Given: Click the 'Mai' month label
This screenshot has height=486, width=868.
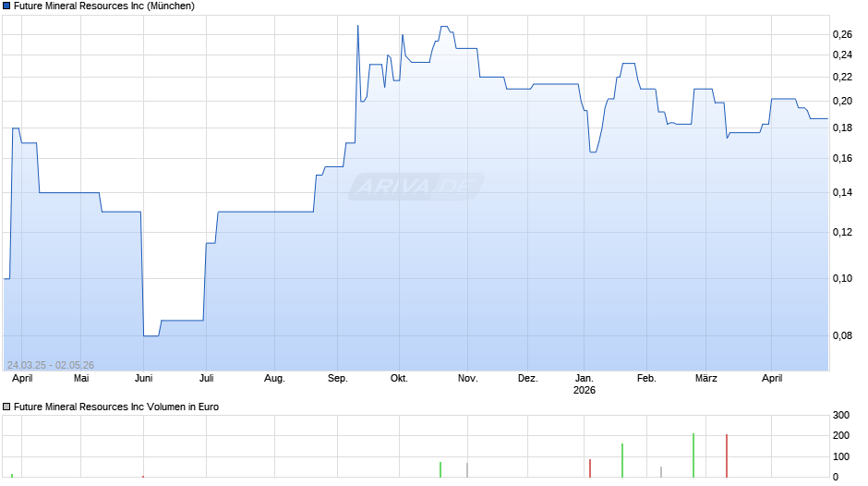Looking at the screenshot, I should click(x=81, y=378).
